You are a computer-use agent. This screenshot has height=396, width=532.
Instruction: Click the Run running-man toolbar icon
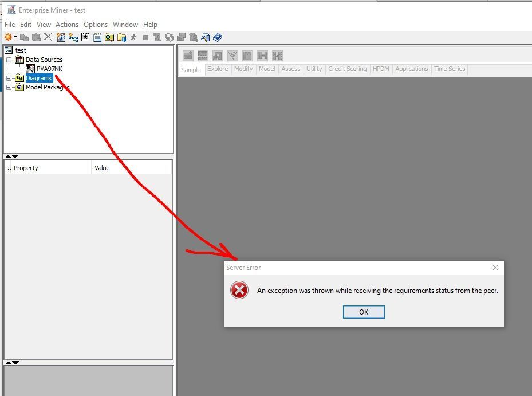(x=133, y=37)
